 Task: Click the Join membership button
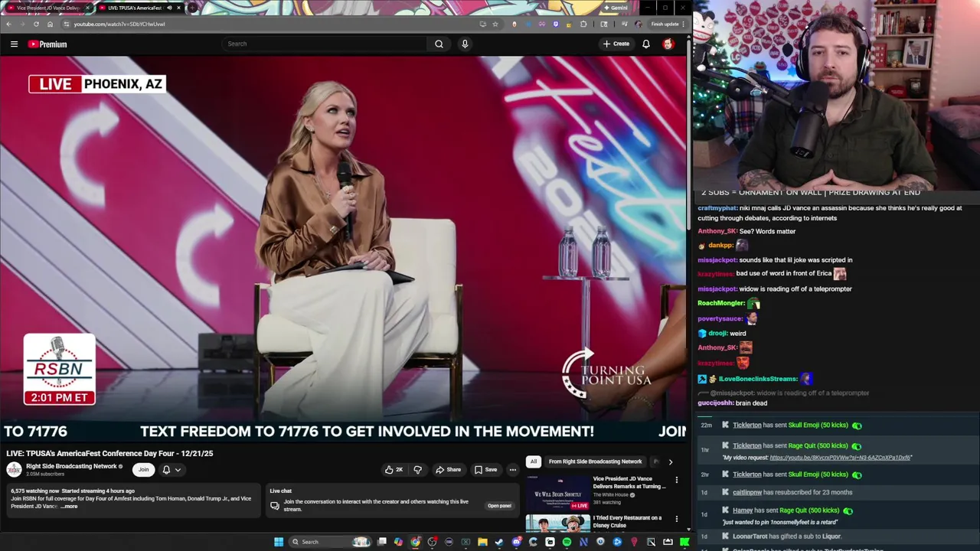(143, 470)
